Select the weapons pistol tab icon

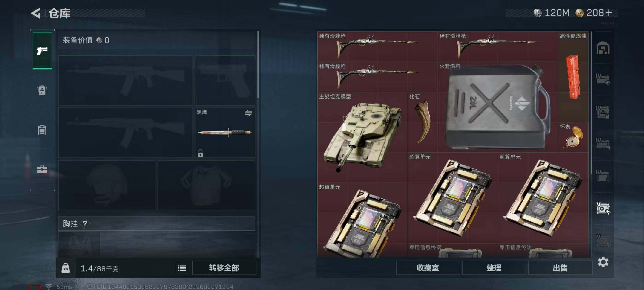click(x=42, y=51)
